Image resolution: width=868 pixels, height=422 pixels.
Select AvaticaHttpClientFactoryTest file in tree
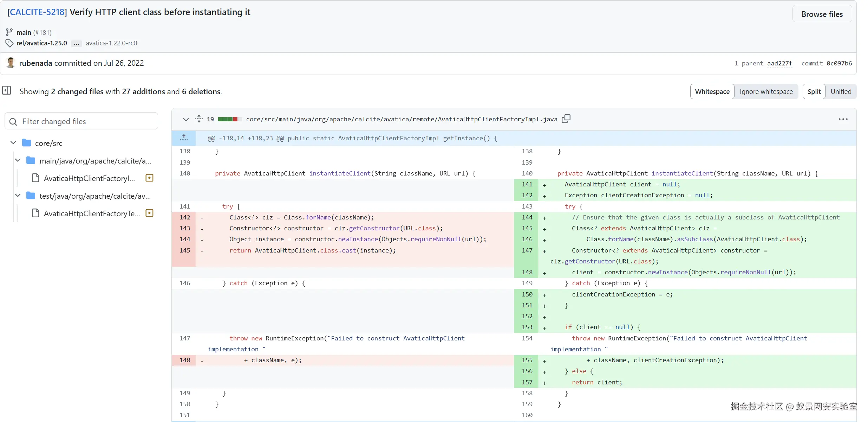(x=91, y=213)
